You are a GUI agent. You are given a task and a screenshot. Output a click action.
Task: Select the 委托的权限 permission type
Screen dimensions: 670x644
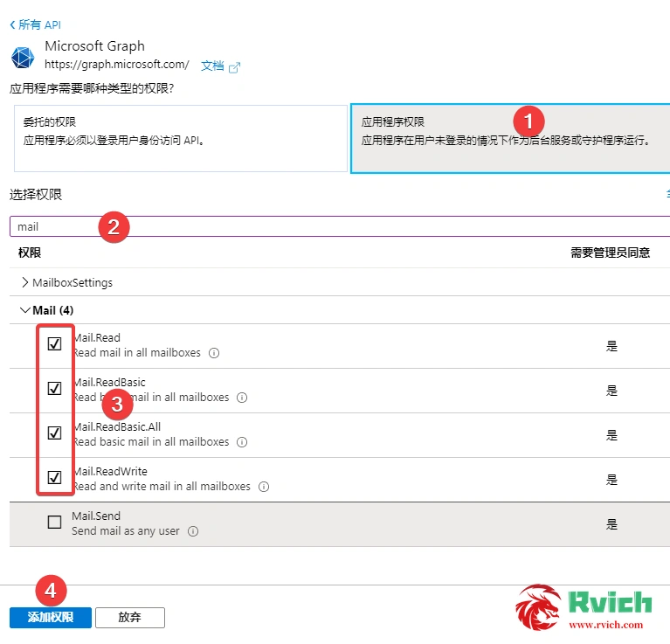tap(181, 139)
